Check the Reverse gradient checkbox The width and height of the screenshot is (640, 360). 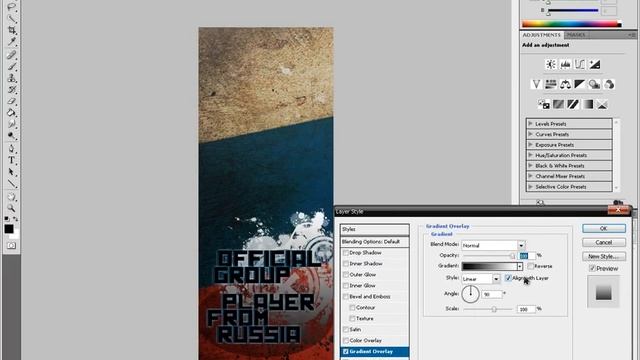click(x=530, y=266)
